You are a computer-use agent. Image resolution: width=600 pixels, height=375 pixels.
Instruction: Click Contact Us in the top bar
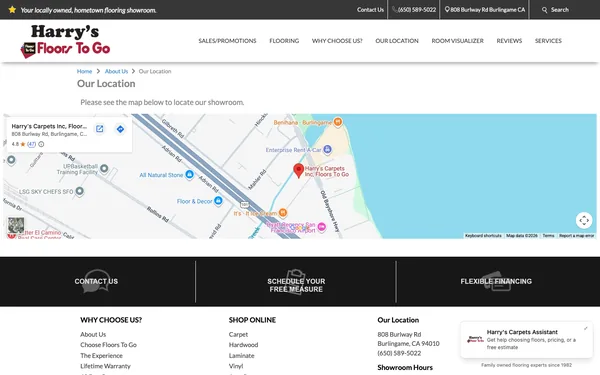click(370, 10)
